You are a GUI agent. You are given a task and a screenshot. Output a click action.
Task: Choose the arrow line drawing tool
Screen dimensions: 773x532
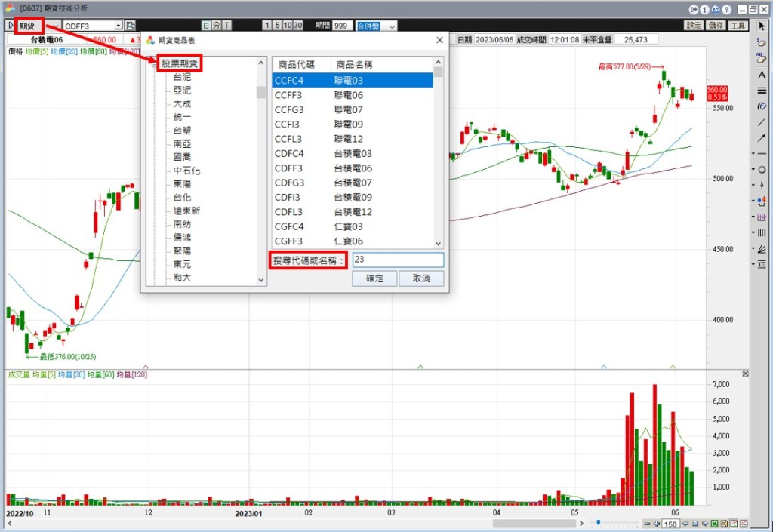tap(761, 138)
